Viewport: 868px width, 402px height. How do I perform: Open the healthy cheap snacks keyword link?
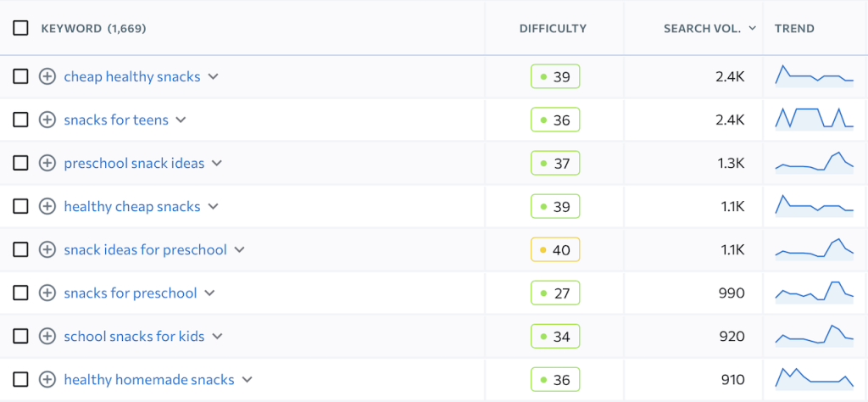click(x=132, y=206)
